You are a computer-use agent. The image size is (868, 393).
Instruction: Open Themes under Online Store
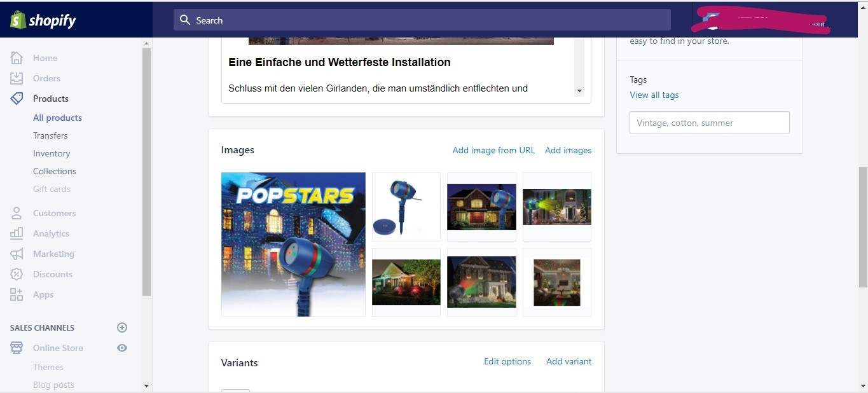pos(48,367)
